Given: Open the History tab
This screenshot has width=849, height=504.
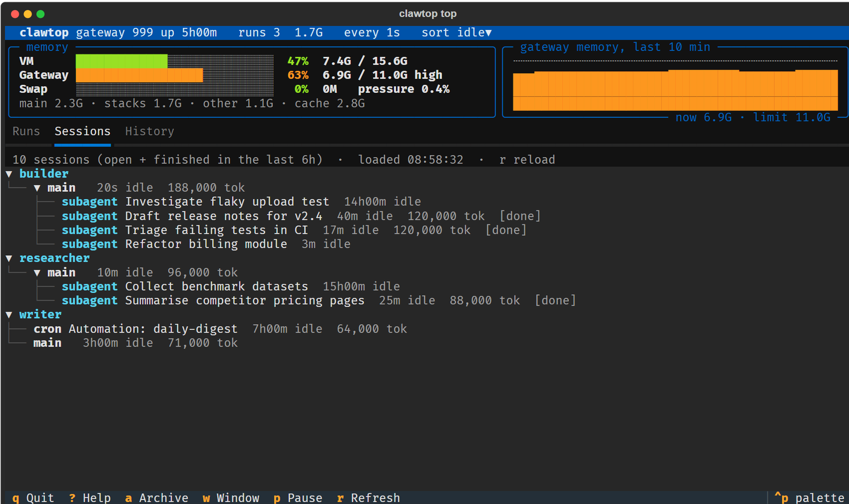Looking at the screenshot, I should point(149,131).
